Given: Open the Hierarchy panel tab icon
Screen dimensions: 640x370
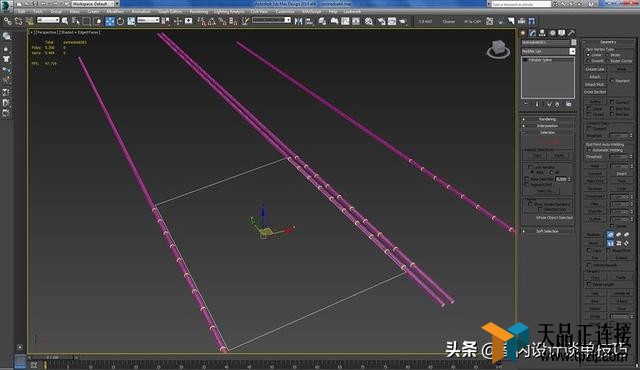Looking at the screenshot, I should [542, 33].
